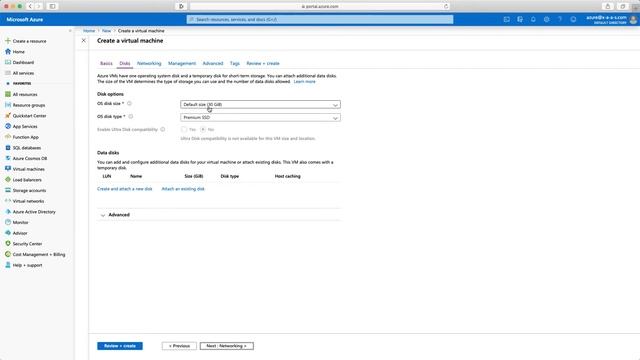The width and height of the screenshot is (640, 360).
Task: Go to Review + create tab
Action: click(263, 64)
